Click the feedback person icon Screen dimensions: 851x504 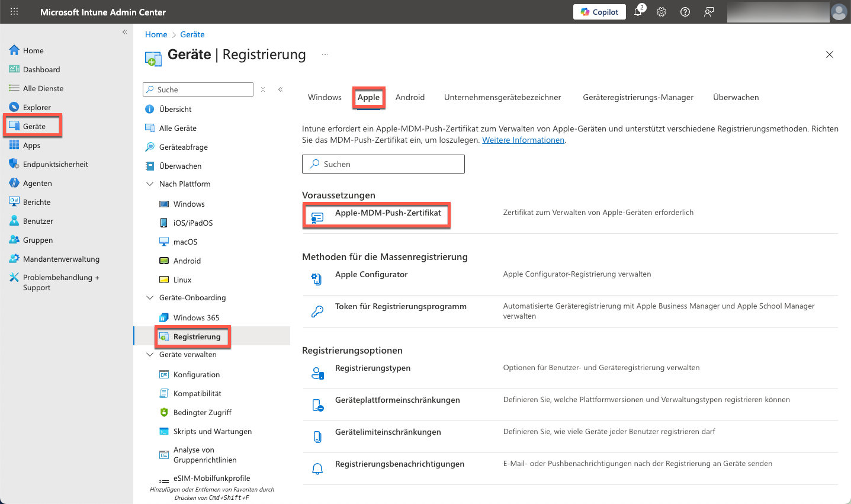[709, 12]
